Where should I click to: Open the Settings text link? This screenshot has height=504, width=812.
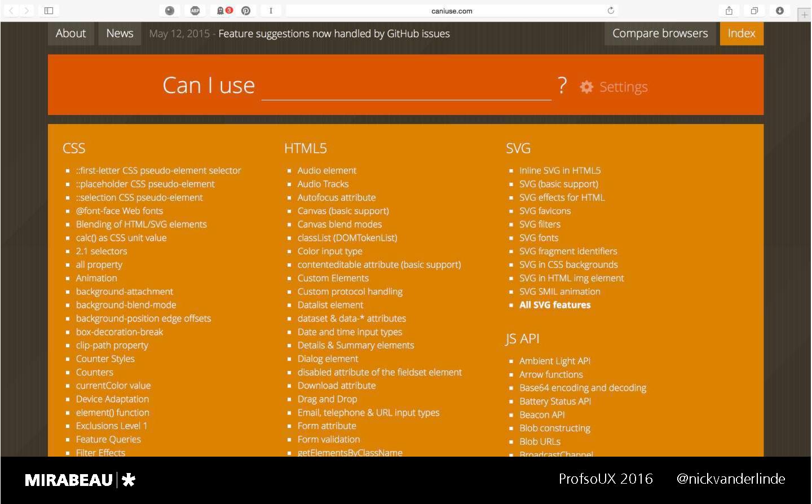point(623,87)
